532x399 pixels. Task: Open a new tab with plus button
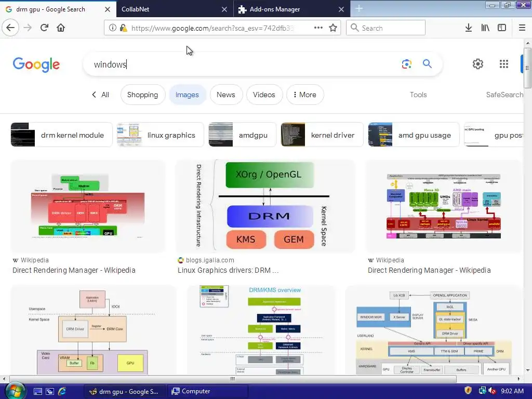pyautogui.click(x=359, y=9)
